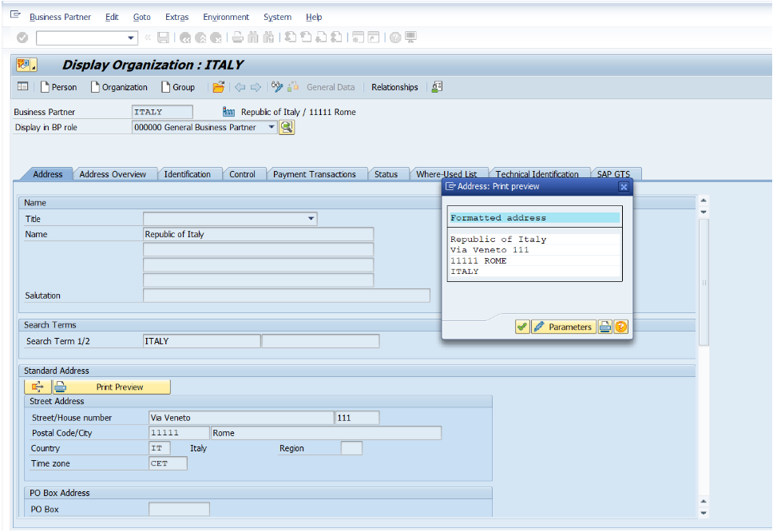Open the Business Partner menu
The width and height of the screenshot is (773, 532).
pos(60,17)
